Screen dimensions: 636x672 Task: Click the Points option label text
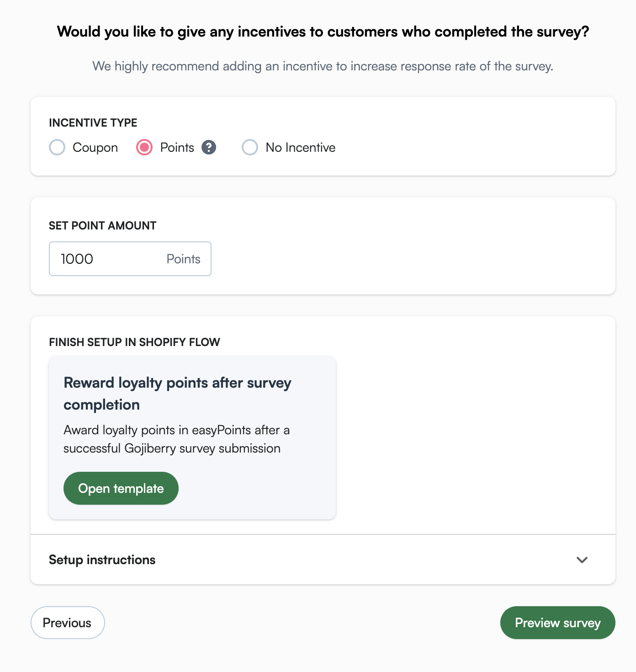click(177, 148)
